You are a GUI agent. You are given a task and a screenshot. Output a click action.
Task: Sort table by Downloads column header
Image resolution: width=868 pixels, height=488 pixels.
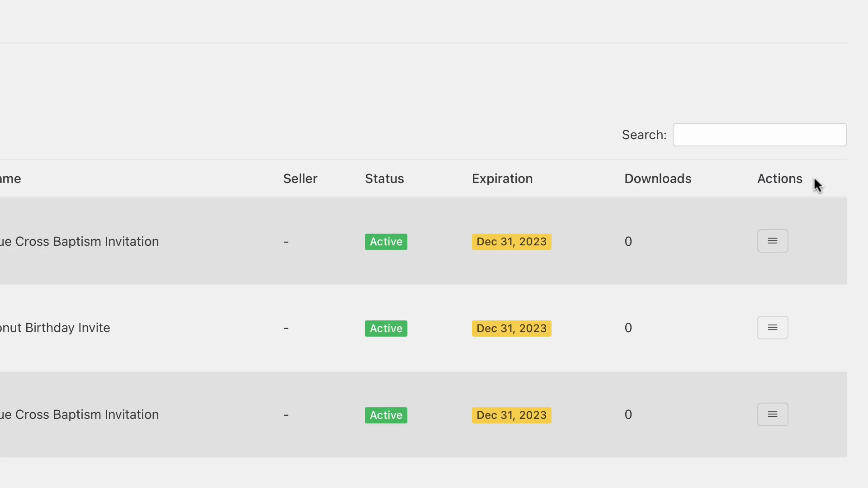(x=657, y=178)
